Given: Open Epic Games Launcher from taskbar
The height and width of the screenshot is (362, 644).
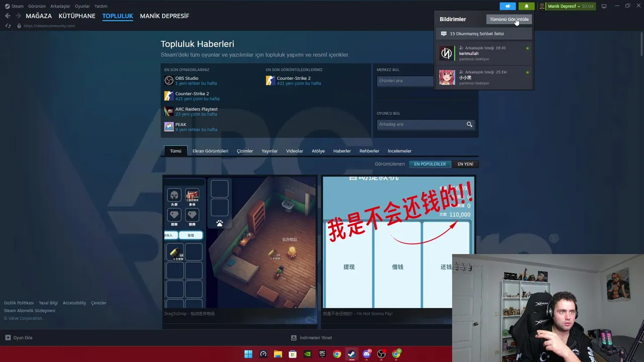Looking at the screenshot, I should click(322, 354).
